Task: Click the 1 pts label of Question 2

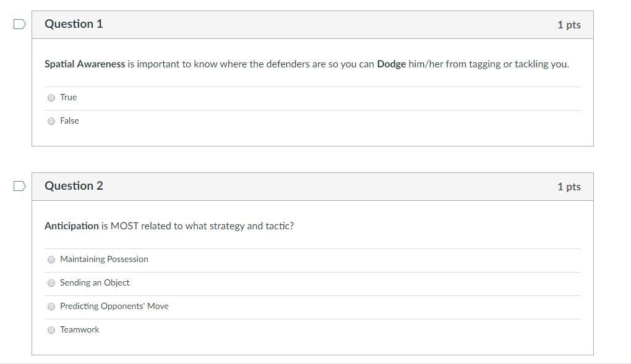Action: point(569,187)
